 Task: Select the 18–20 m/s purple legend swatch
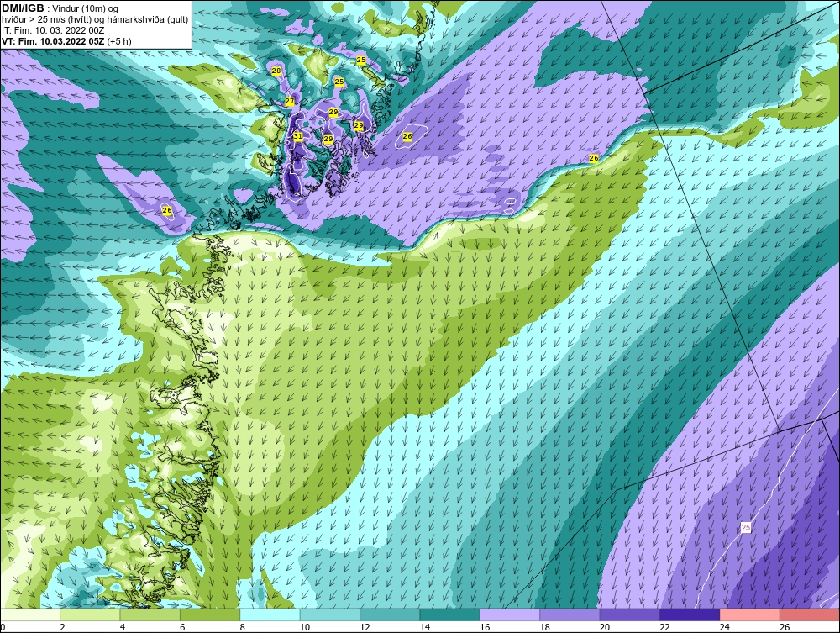(570, 615)
